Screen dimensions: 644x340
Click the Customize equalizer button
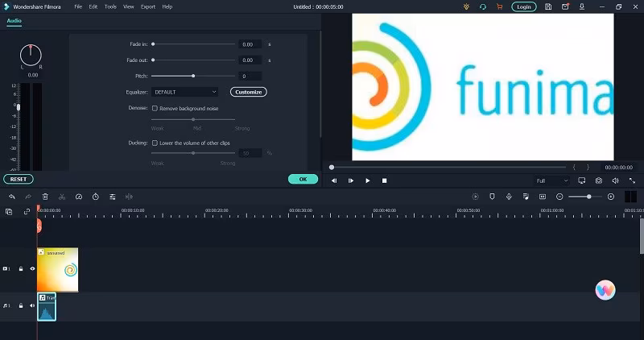pyautogui.click(x=249, y=92)
